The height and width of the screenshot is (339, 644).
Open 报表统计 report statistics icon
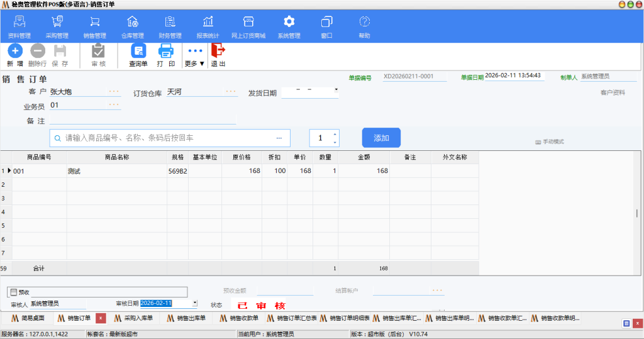(x=208, y=23)
